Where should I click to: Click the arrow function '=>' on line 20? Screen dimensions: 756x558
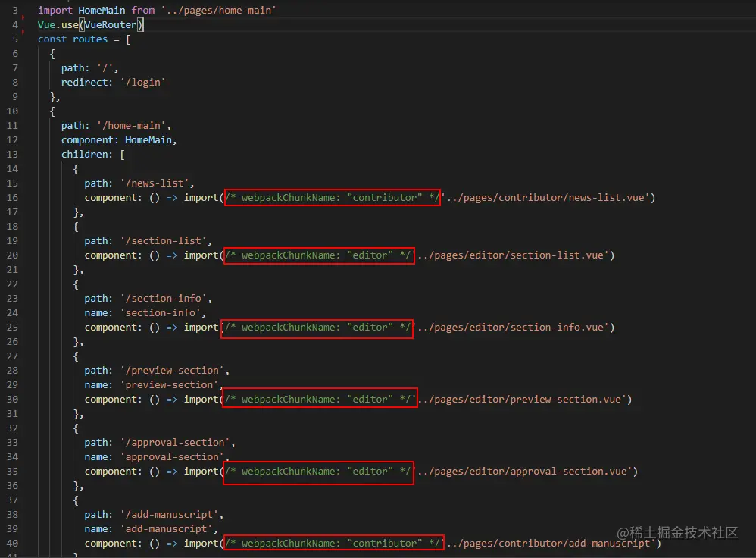tap(172, 255)
